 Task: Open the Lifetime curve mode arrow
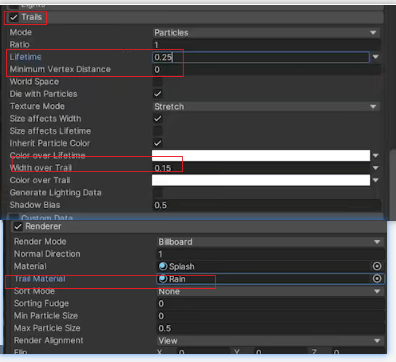click(x=376, y=57)
